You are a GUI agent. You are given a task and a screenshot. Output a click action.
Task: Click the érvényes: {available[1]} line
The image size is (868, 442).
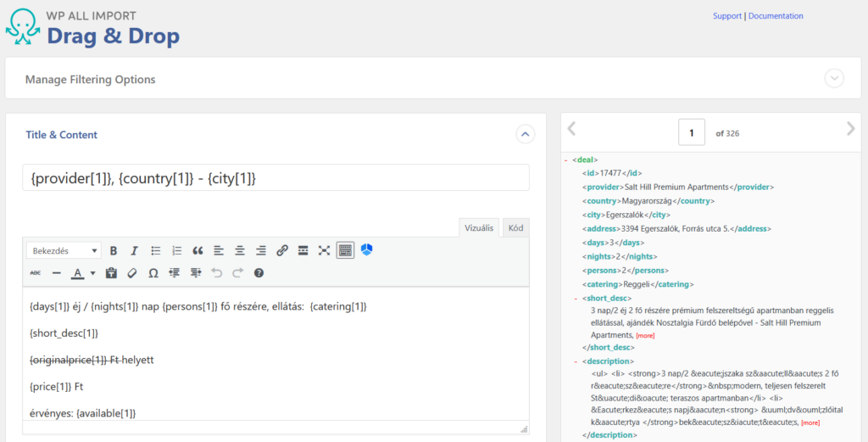click(82, 413)
